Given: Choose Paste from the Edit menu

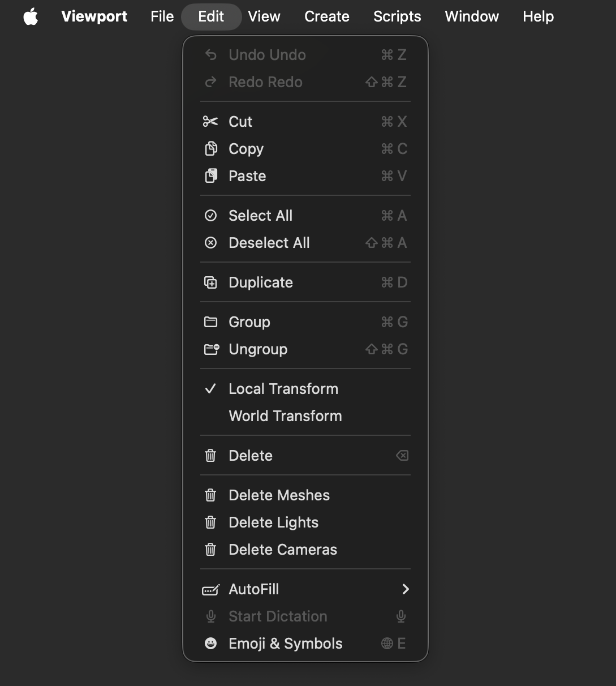Looking at the screenshot, I should pos(305,176).
